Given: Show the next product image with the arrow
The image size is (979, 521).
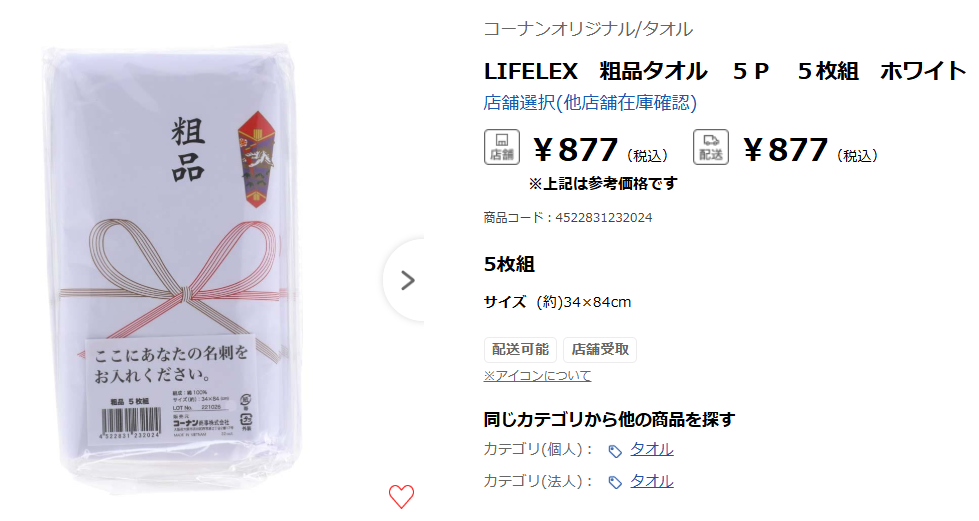Looking at the screenshot, I should [407, 280].
